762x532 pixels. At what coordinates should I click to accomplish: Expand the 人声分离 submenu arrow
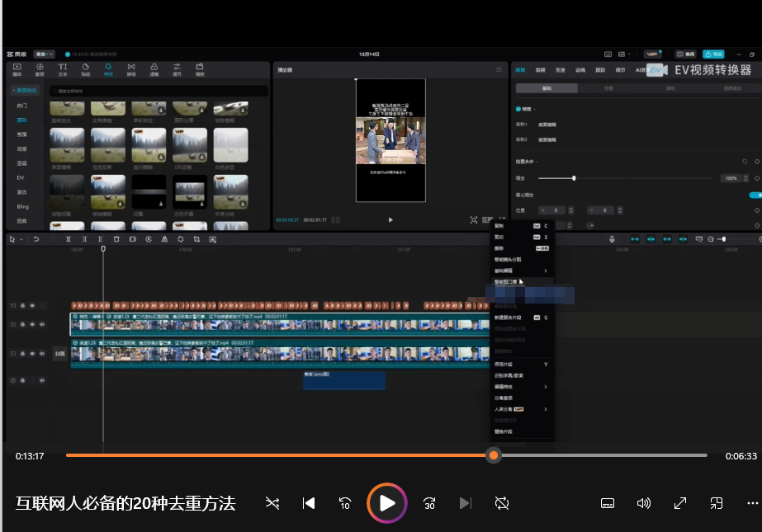[546, 409]
